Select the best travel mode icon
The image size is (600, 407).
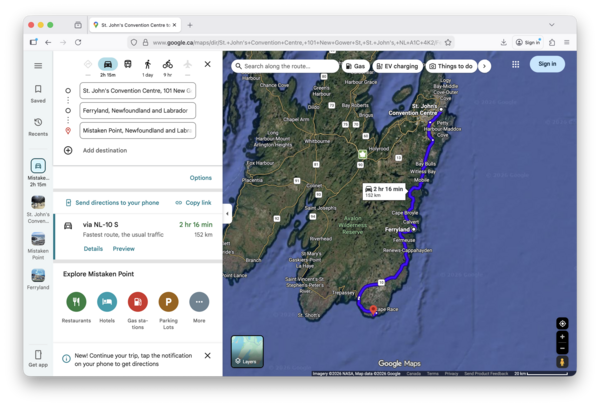tap(88, 64)
